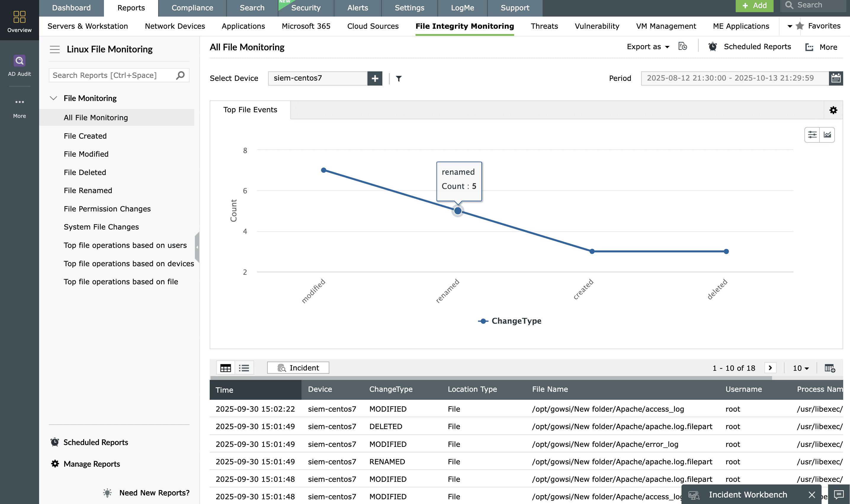Viewport: 850px width, 504px height.
Task: Open AD Audit from left sidebar
Action: coord(19,65)
